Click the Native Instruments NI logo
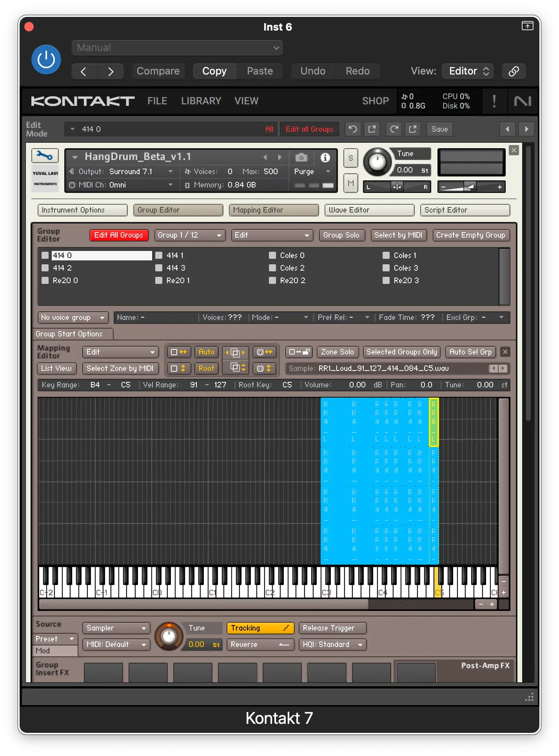Viewport: 559px width, 756px height. click(x=523, y=101)
